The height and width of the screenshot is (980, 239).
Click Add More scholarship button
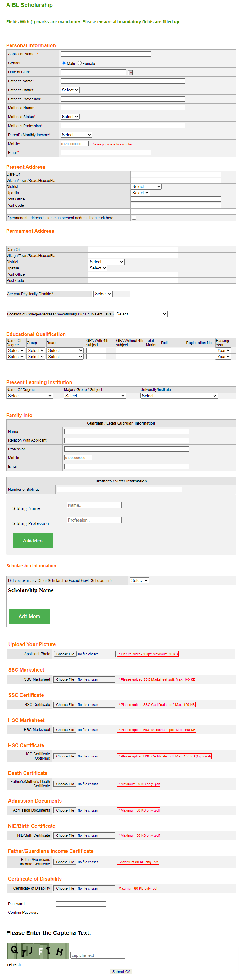coord(29,617)
